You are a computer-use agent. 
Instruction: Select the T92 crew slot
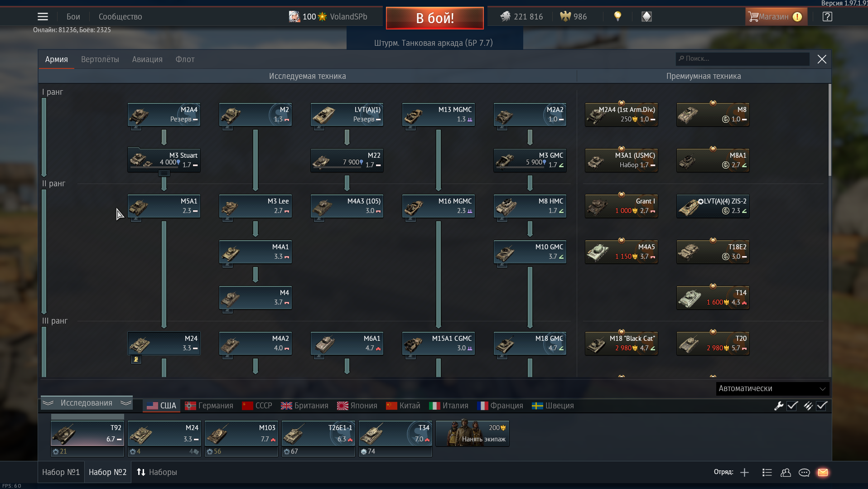(x=87, y=434)
